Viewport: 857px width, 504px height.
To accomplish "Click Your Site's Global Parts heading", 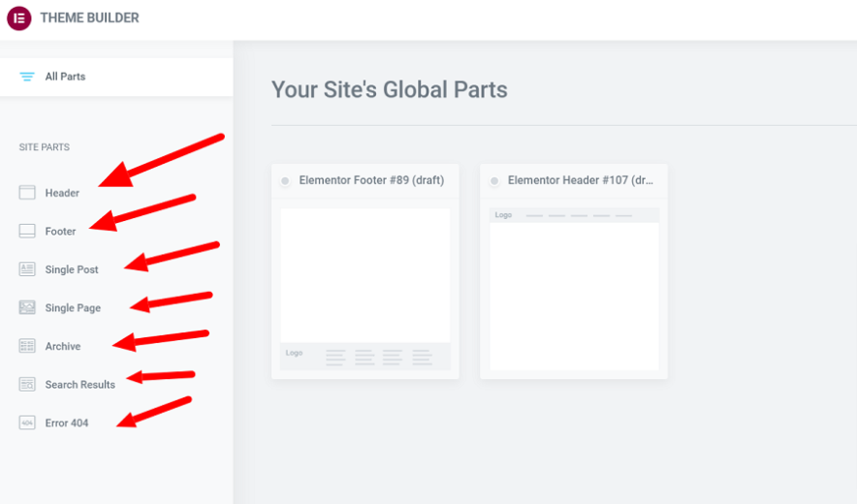I will coord(389,89).
